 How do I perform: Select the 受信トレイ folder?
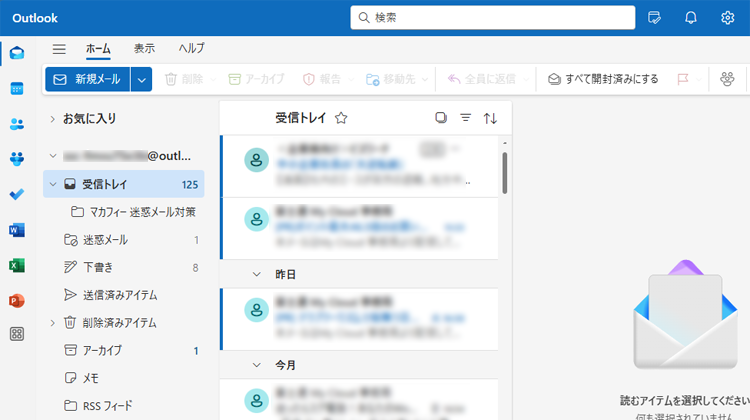point(123,184)
